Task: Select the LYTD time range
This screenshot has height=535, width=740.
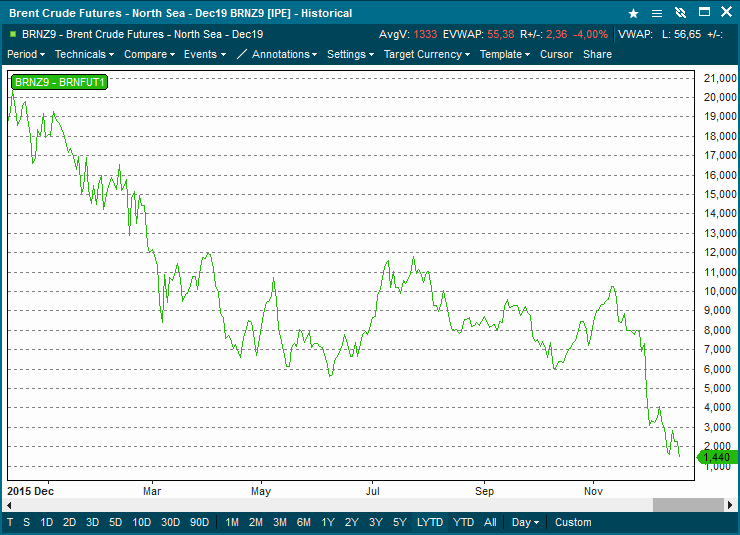Action: (x=430, y=522)
